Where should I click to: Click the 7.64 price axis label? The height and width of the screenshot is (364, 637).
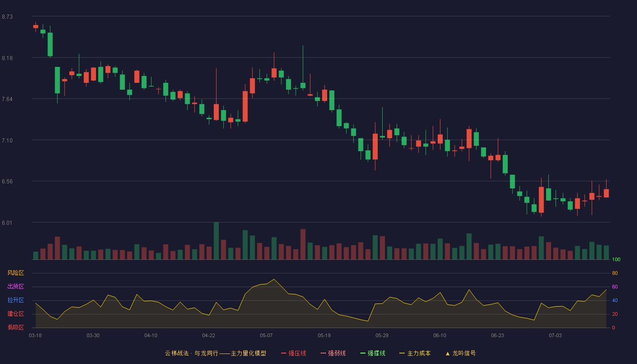(x=7, y=99)
